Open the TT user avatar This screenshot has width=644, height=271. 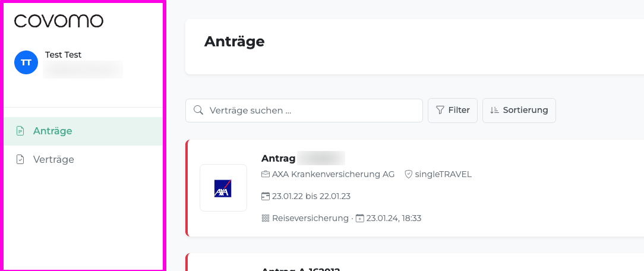pyautogui.click(x=26, y=62)
